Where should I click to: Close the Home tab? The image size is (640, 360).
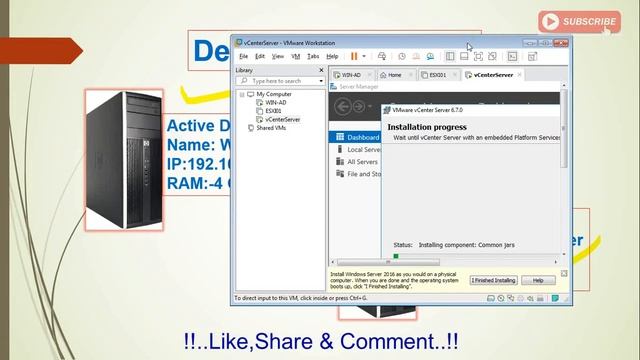point(411,75)
